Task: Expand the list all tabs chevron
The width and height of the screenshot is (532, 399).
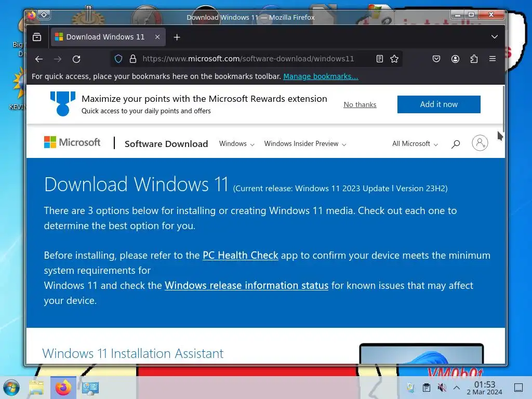Action: [x=495, y=37]
